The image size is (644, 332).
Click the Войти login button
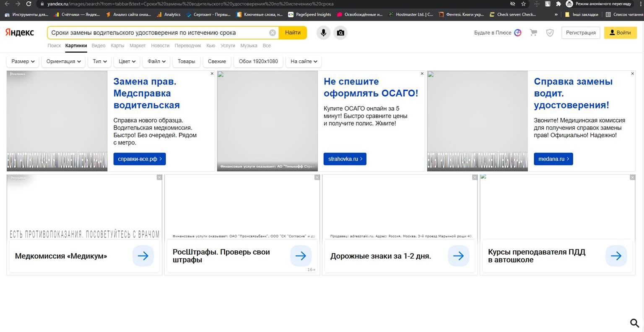(620, 33)
